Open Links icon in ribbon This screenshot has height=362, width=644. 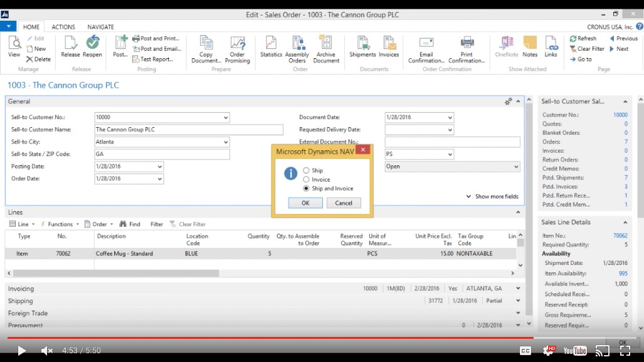(x=551, y=46)
